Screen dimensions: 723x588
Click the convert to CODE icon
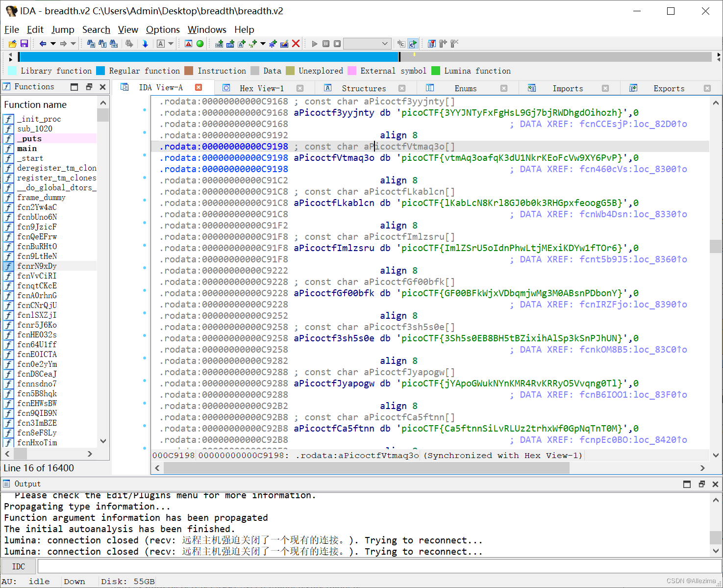(x=219, y=44)
